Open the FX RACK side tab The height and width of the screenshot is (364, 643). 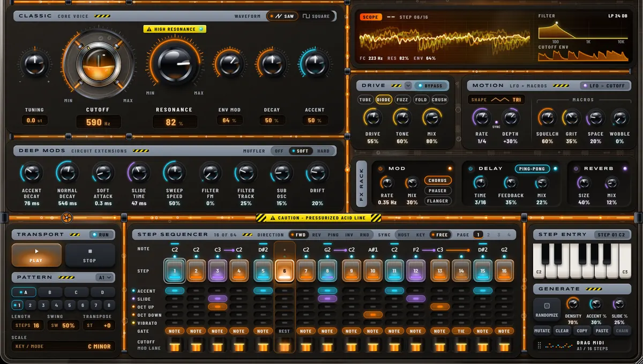pyautogui.click(x=362, y=185)
